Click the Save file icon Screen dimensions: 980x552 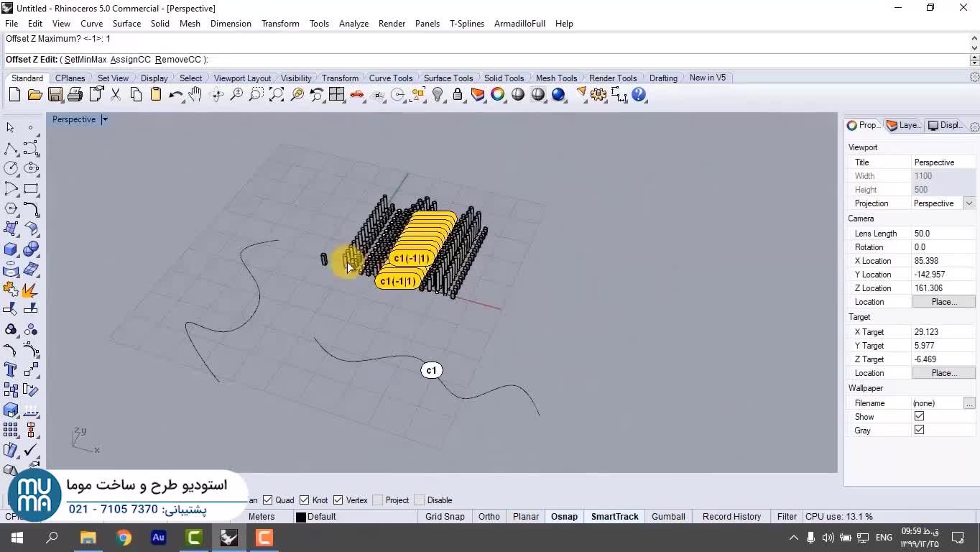point(55,94)
